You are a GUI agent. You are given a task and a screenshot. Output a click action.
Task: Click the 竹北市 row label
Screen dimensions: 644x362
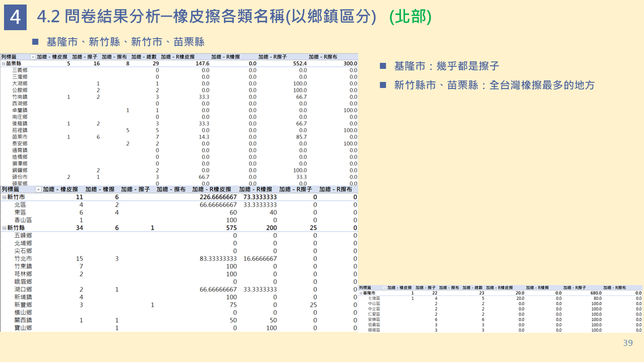pyautogui.click(x=23, y=258)
